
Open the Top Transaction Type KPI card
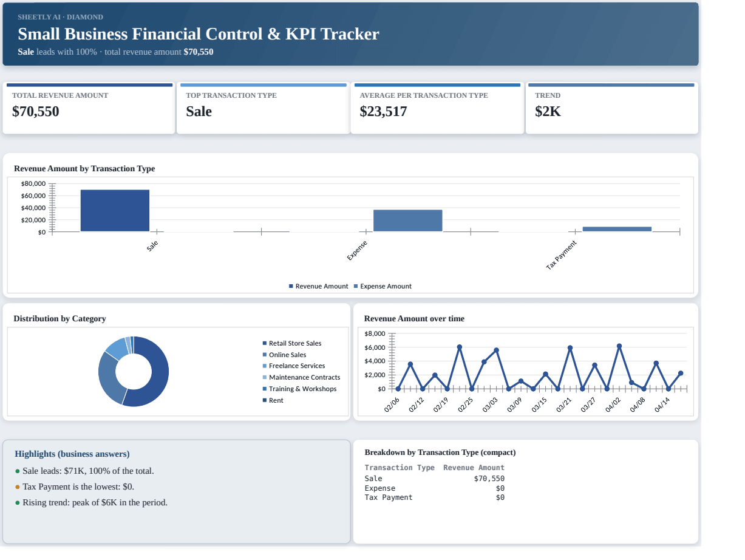263,108
